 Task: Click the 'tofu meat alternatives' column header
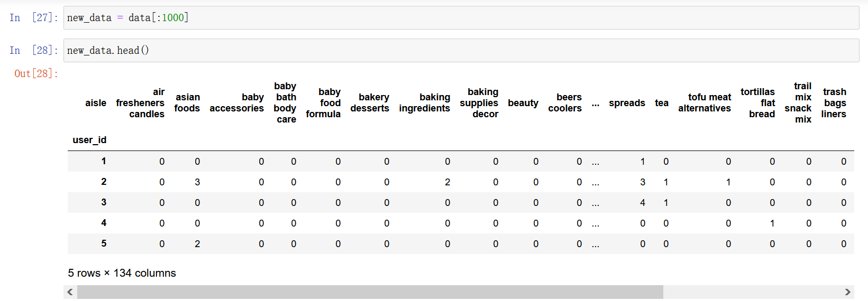click(705, 103)
